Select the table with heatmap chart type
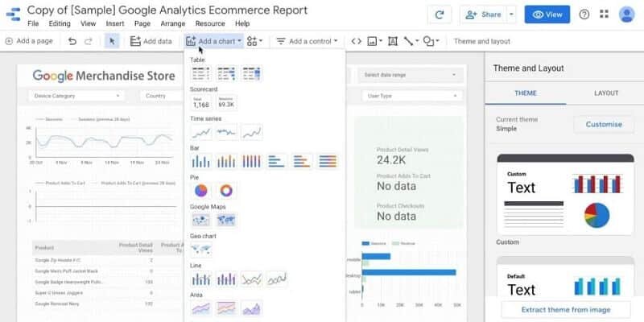This screenshot has width=644, height=322. (x=252, y=74)
